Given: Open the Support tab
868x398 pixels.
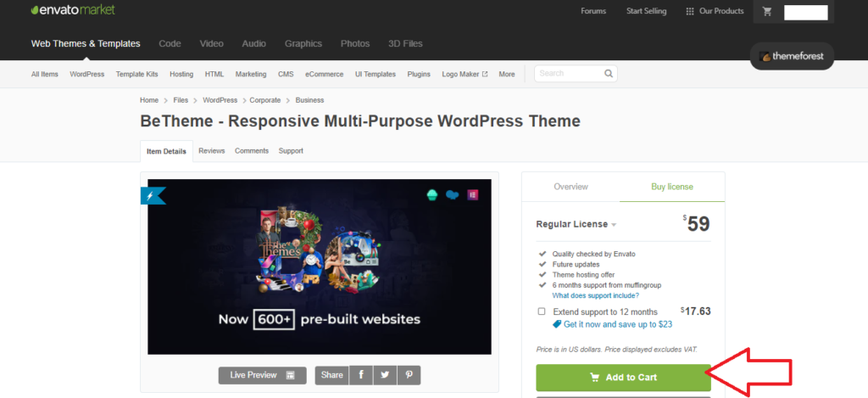Looking at the screenshot, I should 291,151.
